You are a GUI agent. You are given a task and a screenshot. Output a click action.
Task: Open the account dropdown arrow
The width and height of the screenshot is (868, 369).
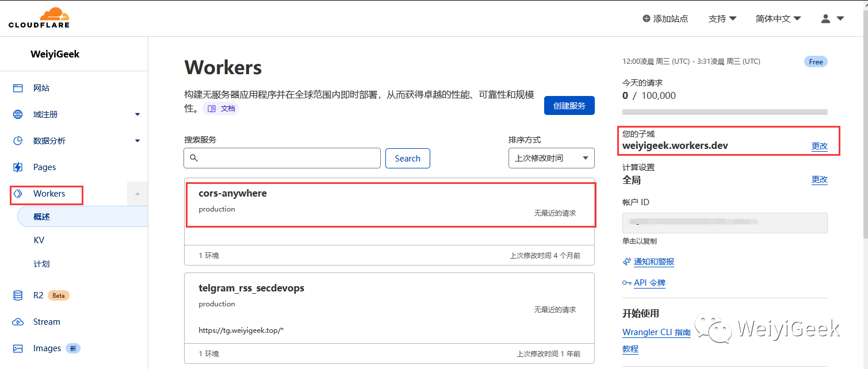[x=840, y=18]
